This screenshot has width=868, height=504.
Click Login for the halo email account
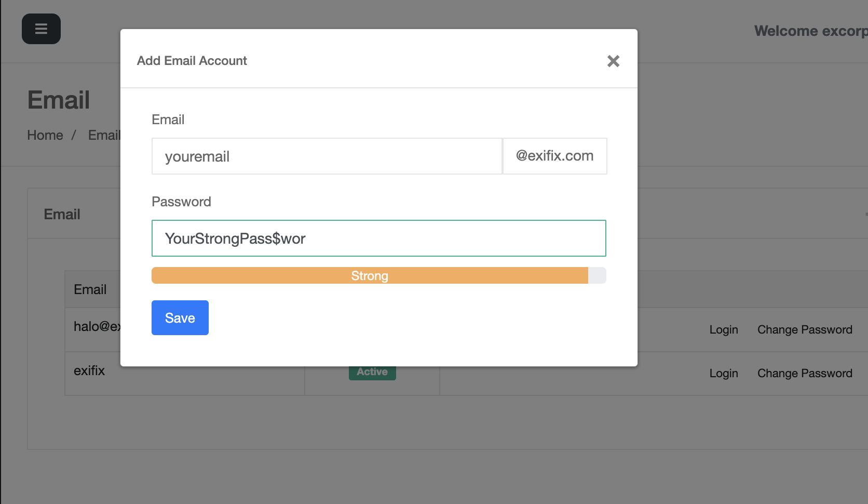pyautogui.click(x=723, y=330)
